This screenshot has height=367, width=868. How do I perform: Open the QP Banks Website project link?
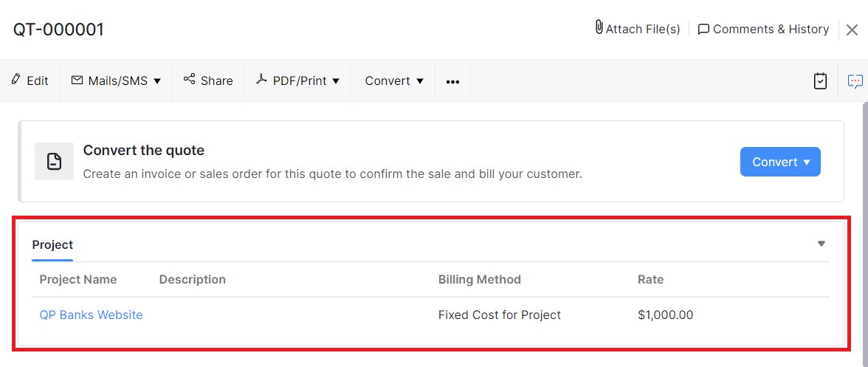click(x=91, y=315)
